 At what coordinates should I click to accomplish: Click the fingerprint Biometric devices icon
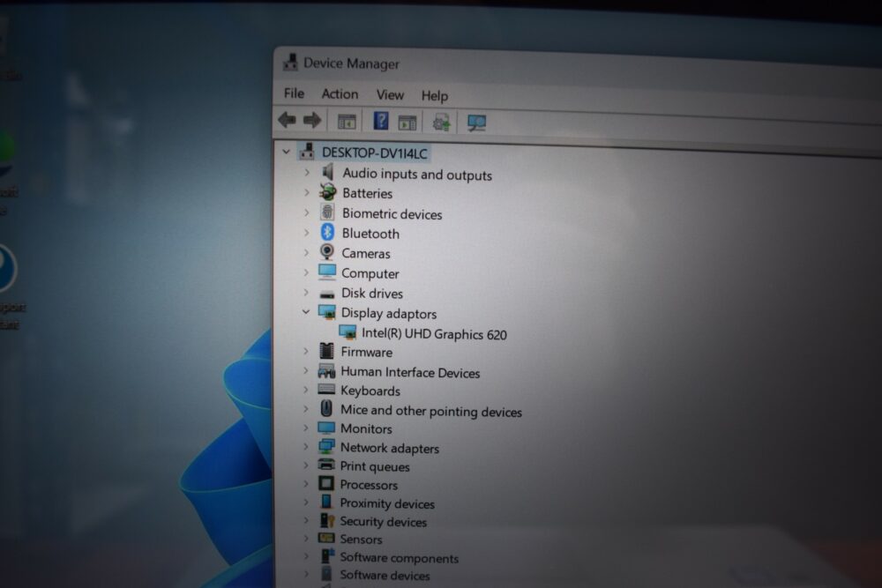click(x=327, y=212)
